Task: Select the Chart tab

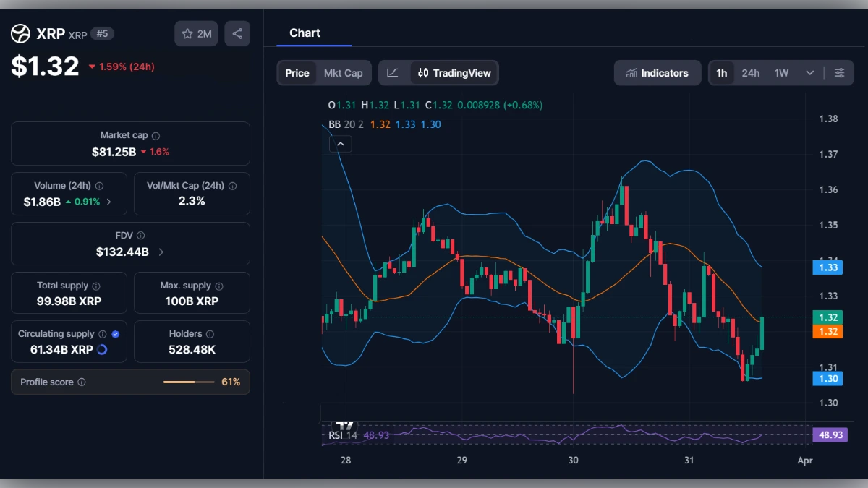Action: point(305,33)
